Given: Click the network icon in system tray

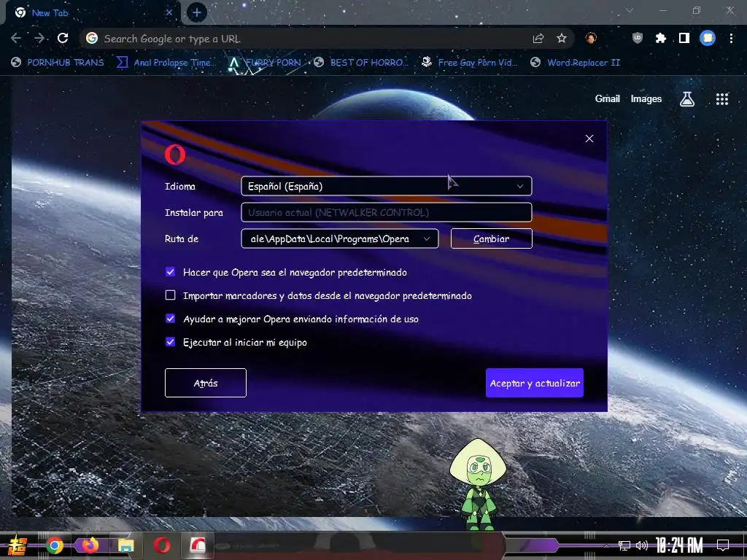Looking at the screenshot, I should 624,545.
